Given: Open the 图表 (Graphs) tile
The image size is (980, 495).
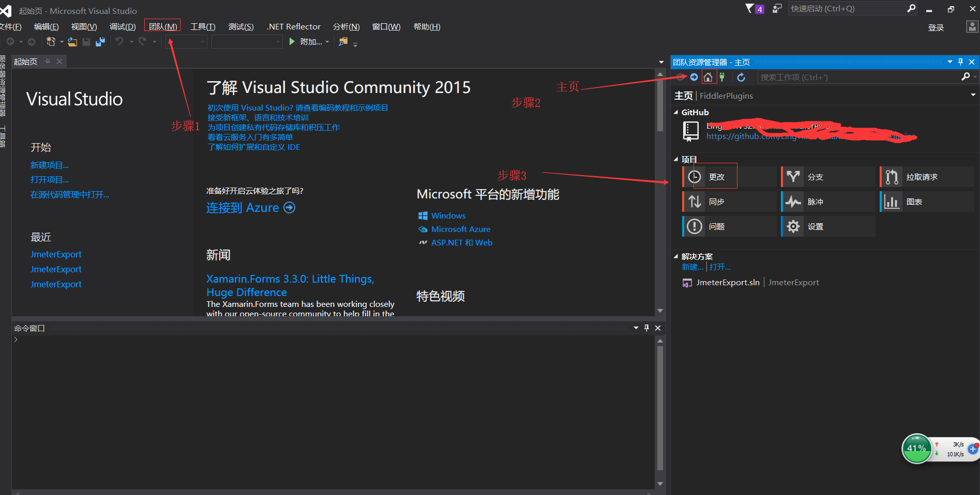Looking at the screenshot, I should [x=927, y=202].
